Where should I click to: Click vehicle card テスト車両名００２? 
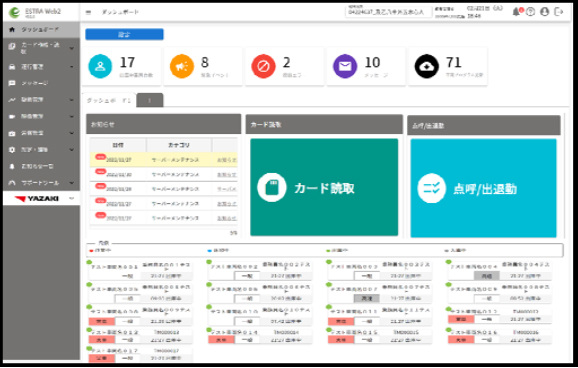click(260, 271)
